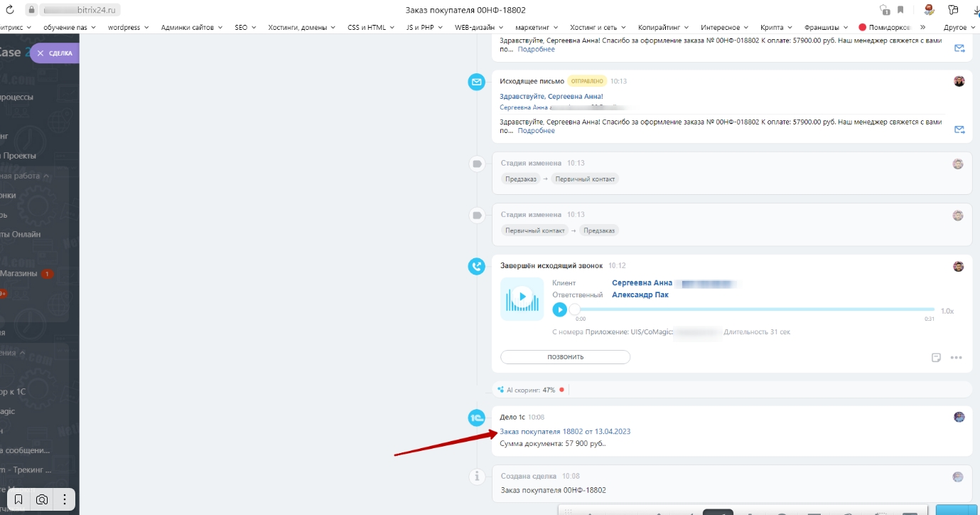The image size is (980, 515).
Task: Open note icon on the call card
Action: pos(937,357)
